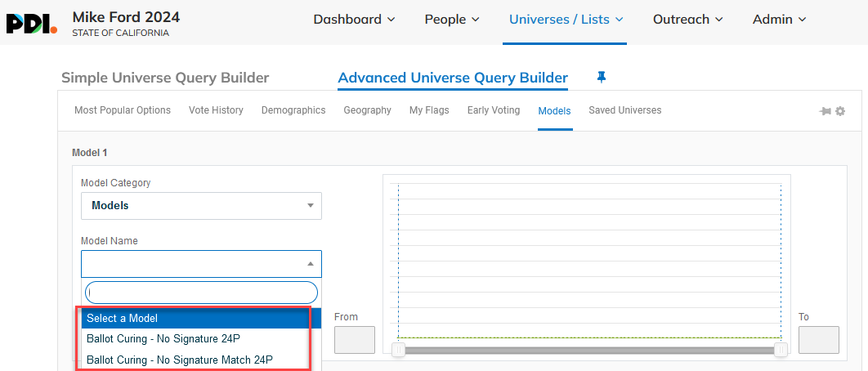Image resolution: width=868 pixels, height=371 pixels.
Task: Click the model search input field
Action: point(202,293)
